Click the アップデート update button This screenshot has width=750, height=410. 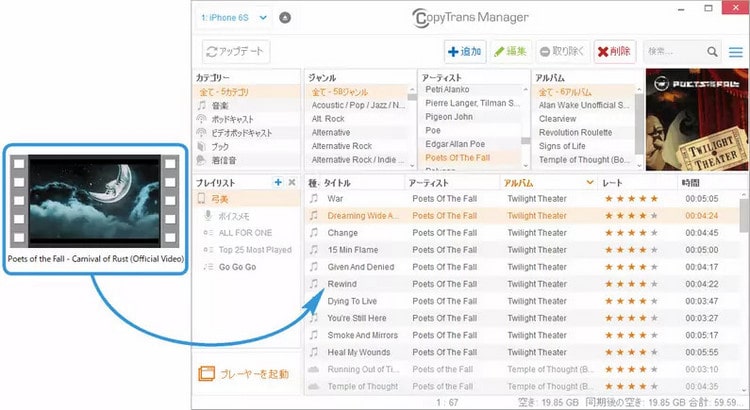pyautogui.click(x=236, y=52)
